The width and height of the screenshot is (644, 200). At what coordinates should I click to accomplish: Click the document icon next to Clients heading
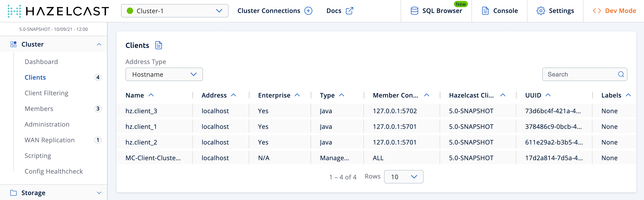158,45
